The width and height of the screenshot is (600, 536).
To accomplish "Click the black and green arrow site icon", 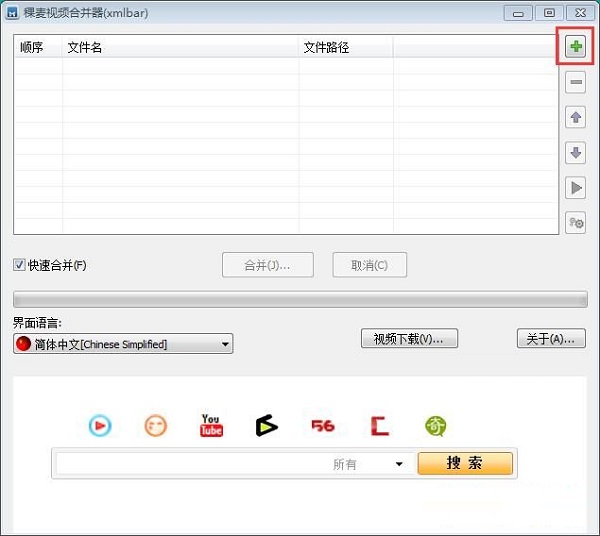I will point(267,425).
